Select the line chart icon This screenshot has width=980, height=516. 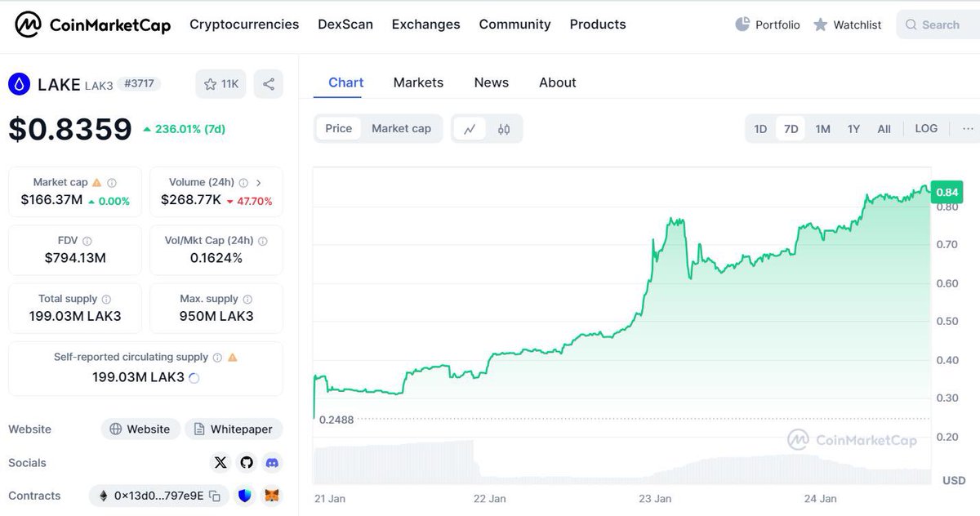[470, 129]
